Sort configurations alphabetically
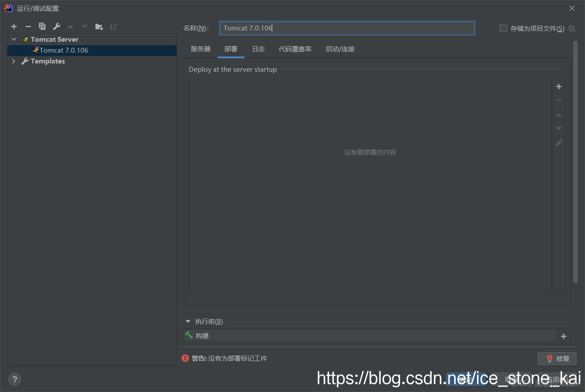 [x=113, y=27]
